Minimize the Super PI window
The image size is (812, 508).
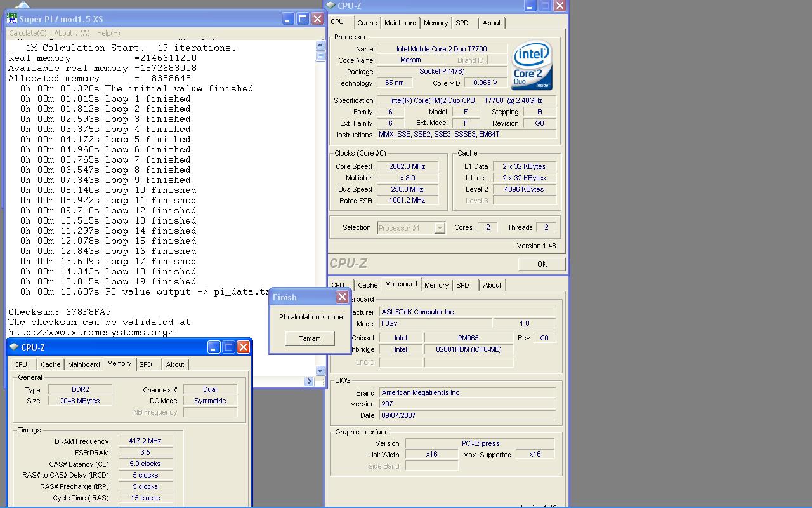click(x=287, y=19)
